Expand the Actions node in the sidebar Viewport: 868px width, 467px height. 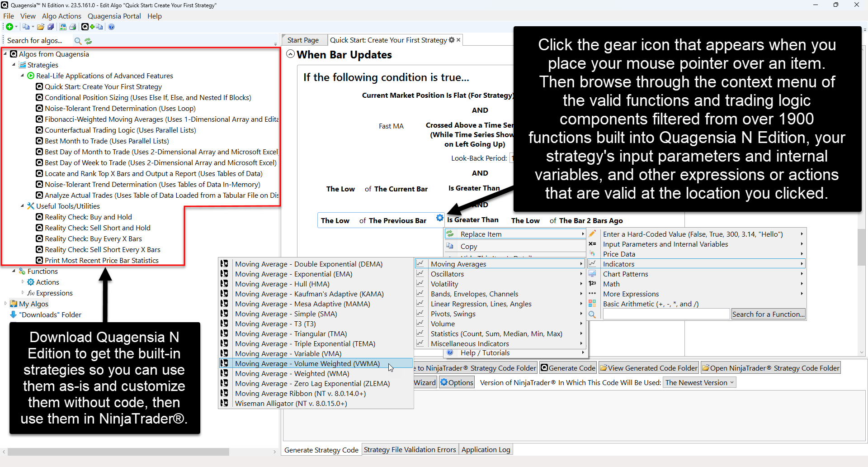click(24, 281)
